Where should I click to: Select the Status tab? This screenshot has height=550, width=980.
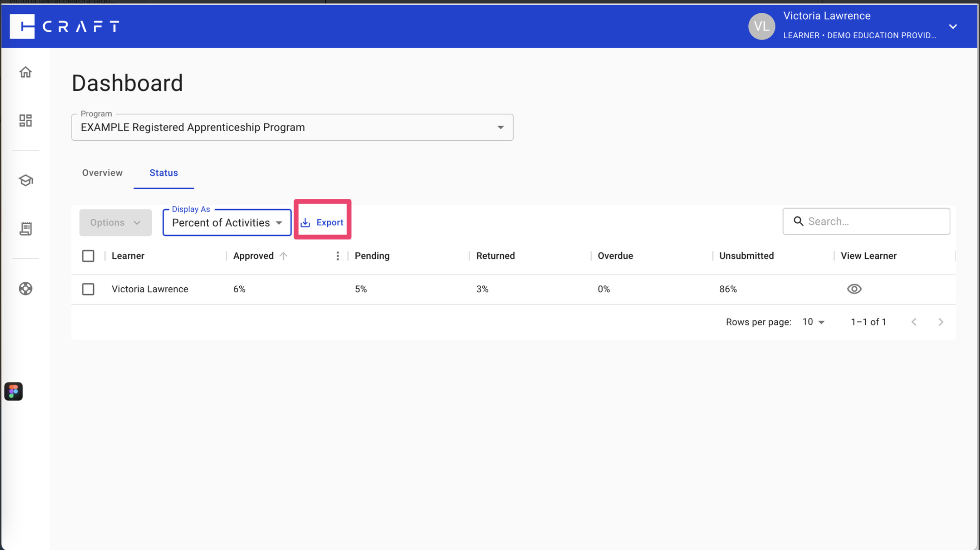[x=164, y=173]
